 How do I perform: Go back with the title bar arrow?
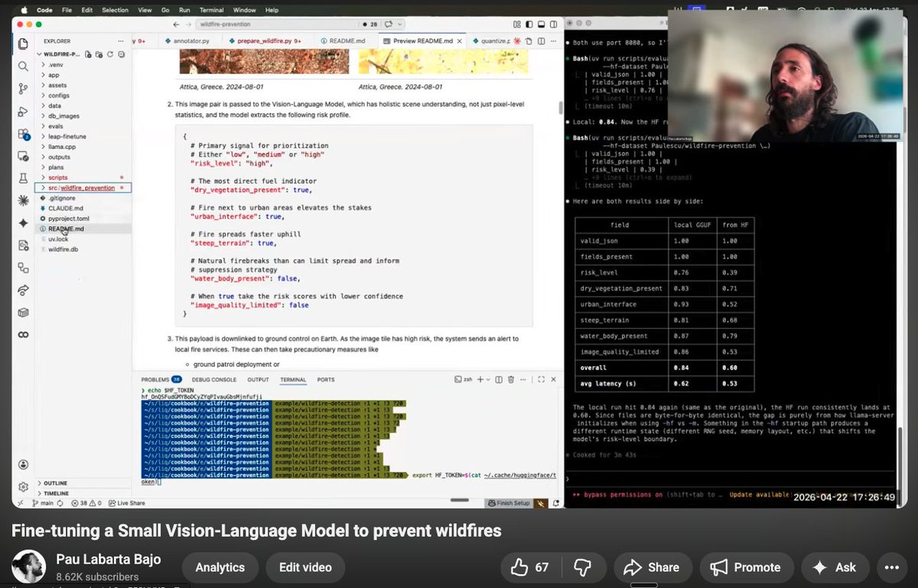(176, 24)
